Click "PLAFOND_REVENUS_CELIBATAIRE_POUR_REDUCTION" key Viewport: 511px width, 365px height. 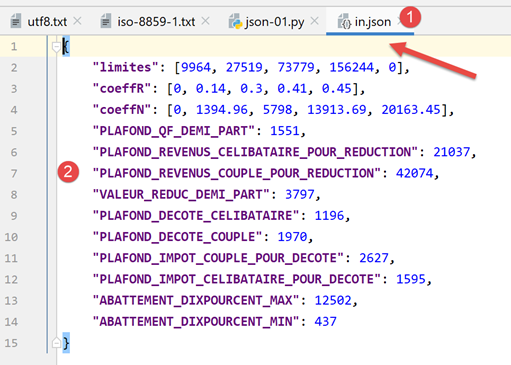click(x=255, y=152)
